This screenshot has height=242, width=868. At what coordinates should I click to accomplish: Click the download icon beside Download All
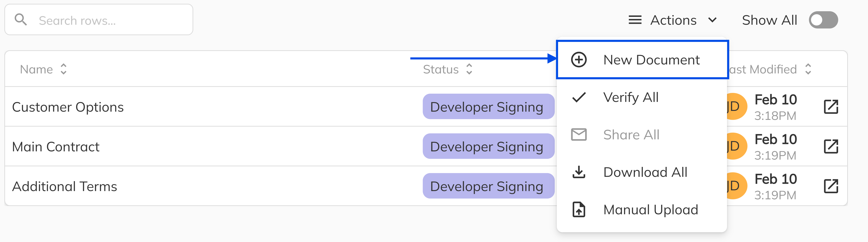coord(579,172)
